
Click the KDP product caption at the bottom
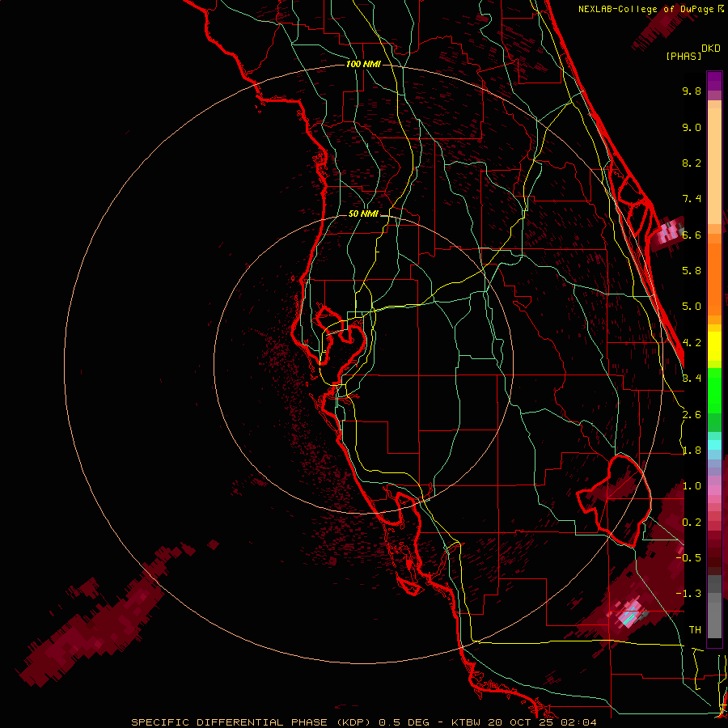tap(364, 722)
